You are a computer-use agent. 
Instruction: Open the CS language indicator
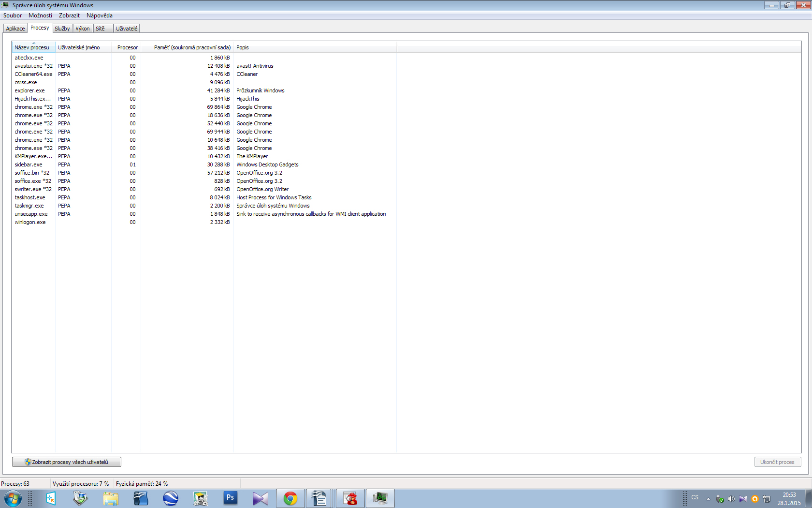695,497
